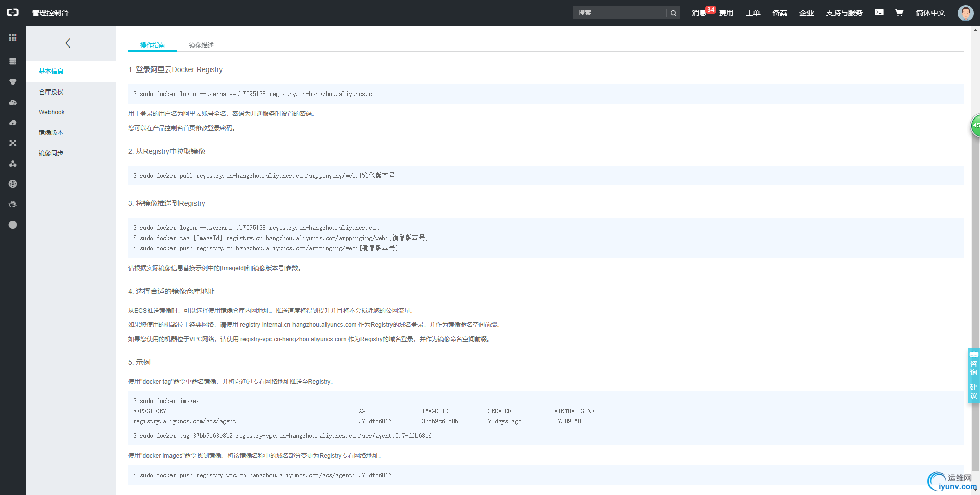980x495 pixels.
Task: Select the 仓库授权 sidebar item
Action: (71, 92)
